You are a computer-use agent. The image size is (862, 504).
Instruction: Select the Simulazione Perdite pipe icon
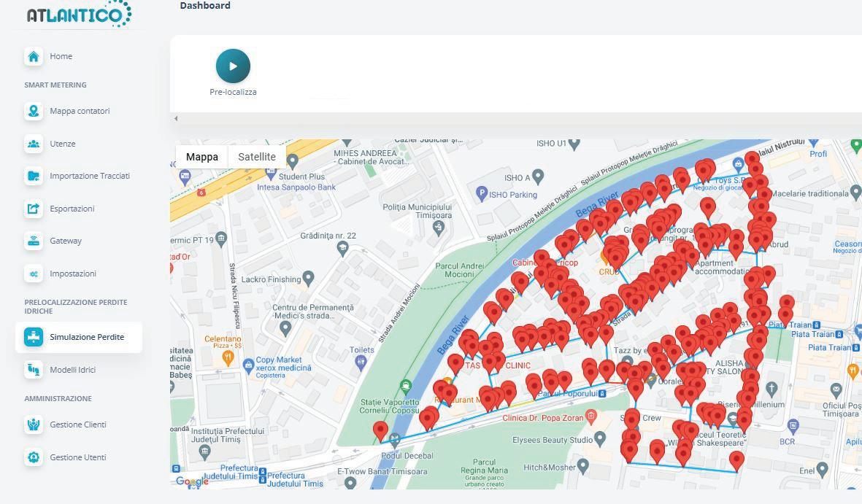click(x=34, y=337)
